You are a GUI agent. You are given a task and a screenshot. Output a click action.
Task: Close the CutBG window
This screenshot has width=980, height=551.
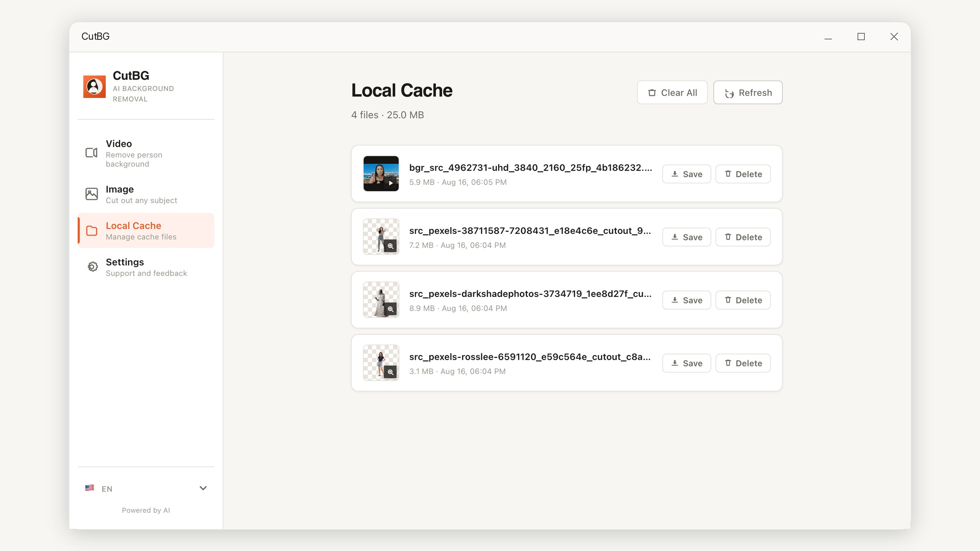[x=894, y=37]
